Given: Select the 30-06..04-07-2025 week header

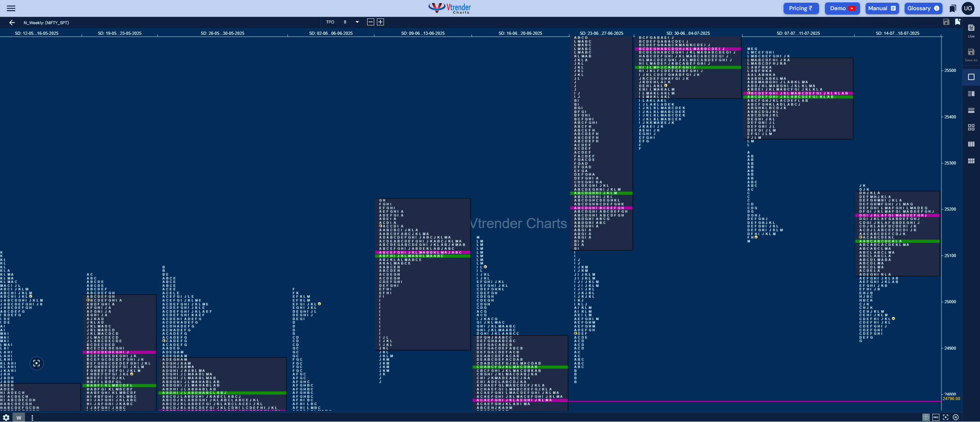Looking at the screenshot, I should [688, 33].
